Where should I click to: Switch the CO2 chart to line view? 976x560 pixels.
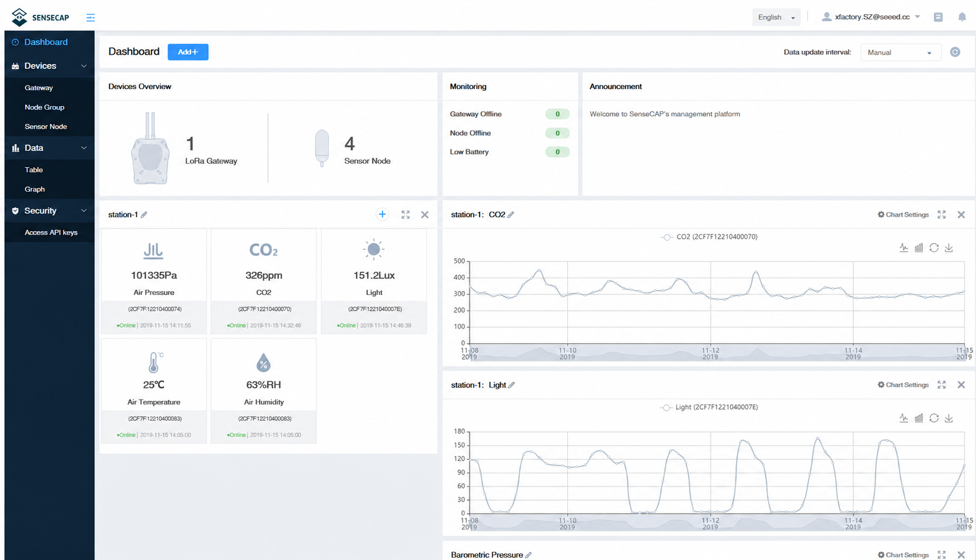coord(903,248)
